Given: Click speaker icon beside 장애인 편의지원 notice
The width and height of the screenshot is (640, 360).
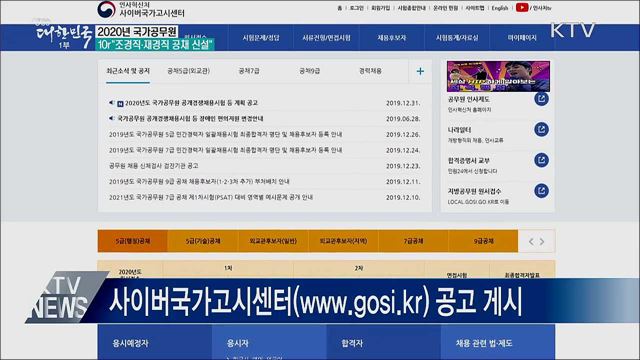Looking at the screenshot, I should 111,118.
